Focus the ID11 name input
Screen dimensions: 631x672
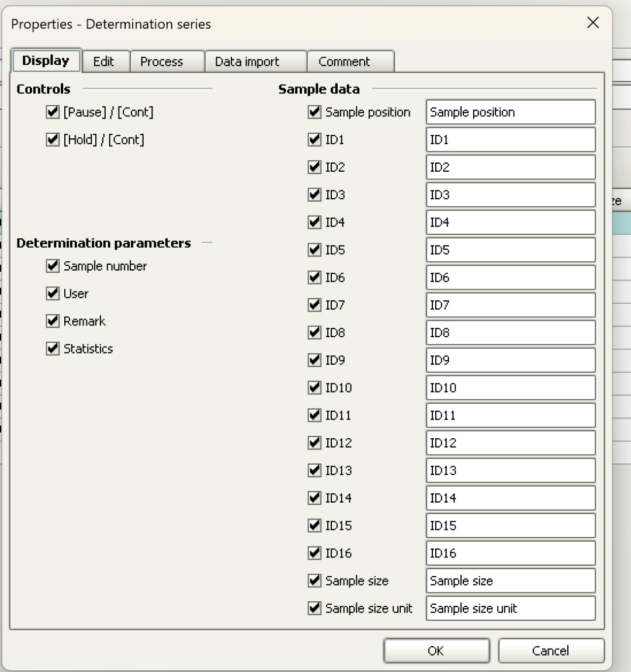[511, 415]
